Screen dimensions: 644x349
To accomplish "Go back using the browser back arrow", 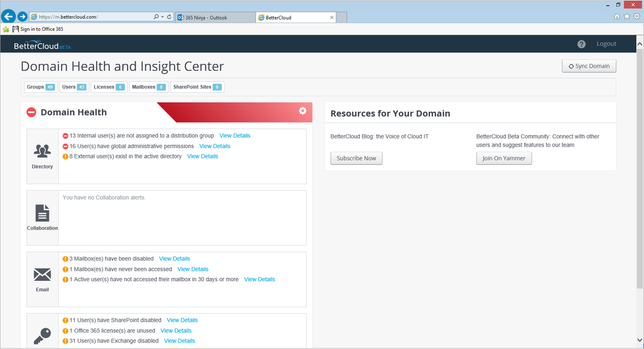I will [8, 17].
